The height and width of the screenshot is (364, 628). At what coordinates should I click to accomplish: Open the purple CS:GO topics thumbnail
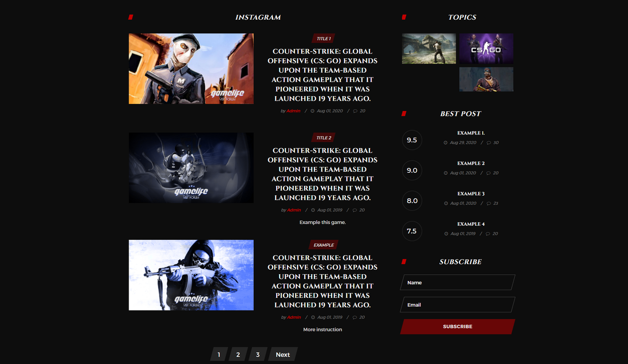(486, 49)
